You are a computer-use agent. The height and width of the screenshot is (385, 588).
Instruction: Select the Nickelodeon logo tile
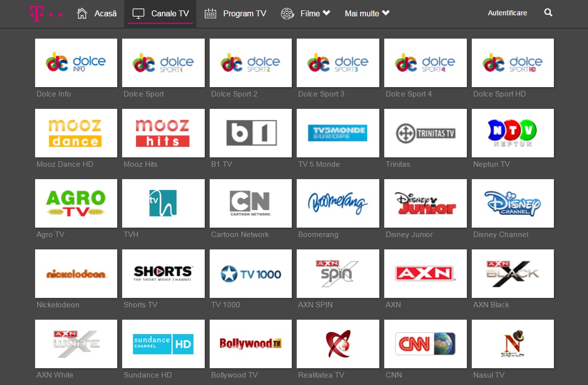click(76, 274)
